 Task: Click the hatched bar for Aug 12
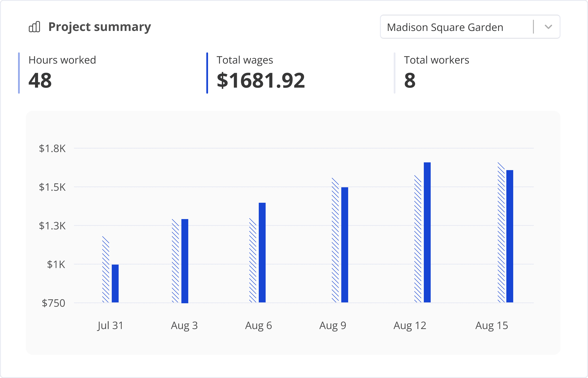tap(418, 239)
